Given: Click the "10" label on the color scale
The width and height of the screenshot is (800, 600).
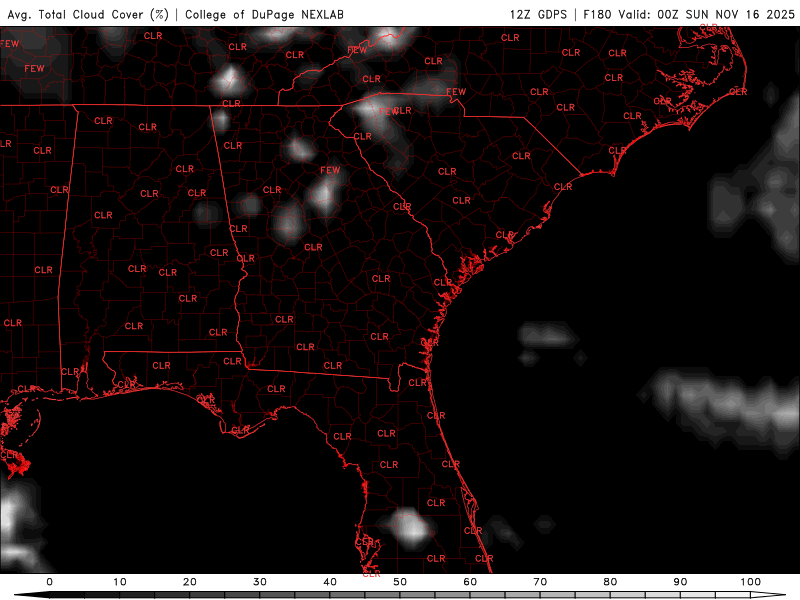Looking at the screenshot, I should click(119, 582).
